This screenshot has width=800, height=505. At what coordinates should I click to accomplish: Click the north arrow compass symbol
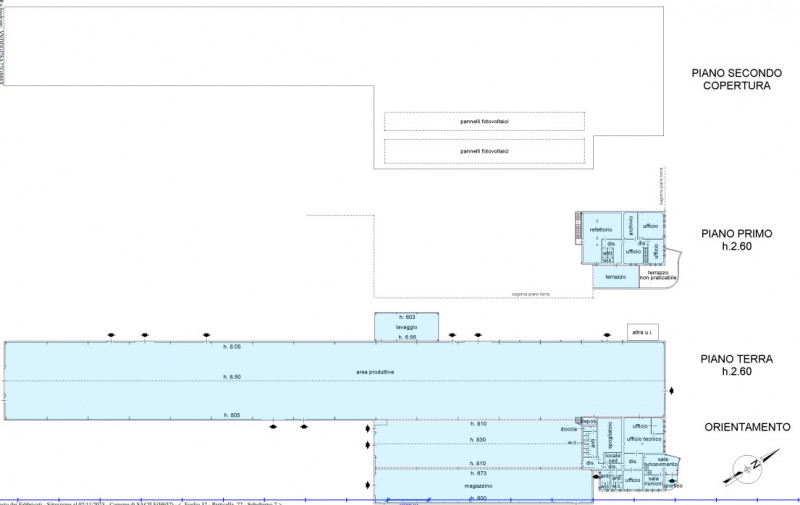(747, 467)
